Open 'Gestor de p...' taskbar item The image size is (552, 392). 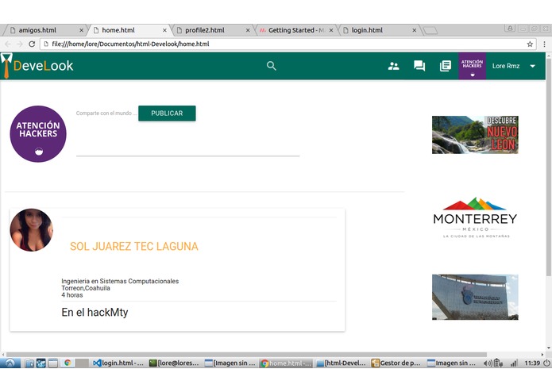click(396, 363)
